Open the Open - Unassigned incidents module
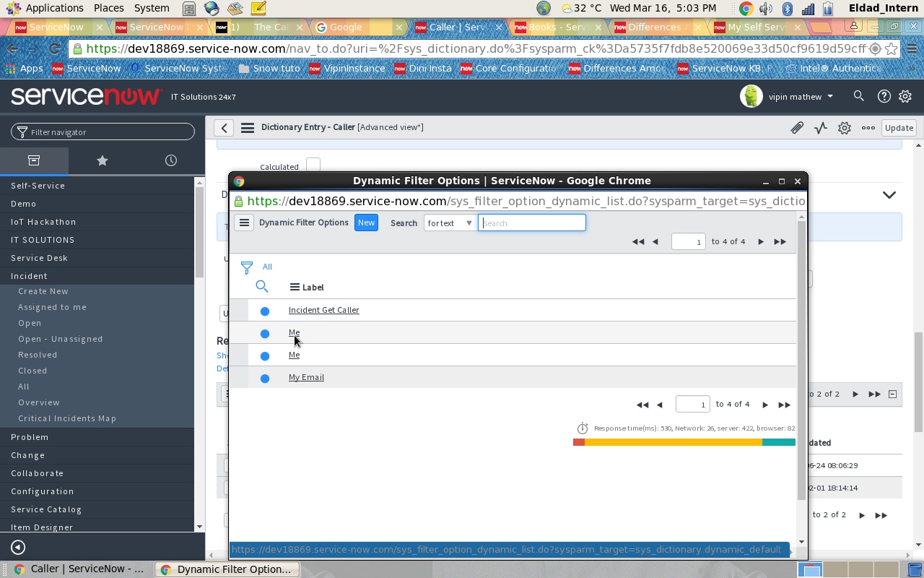 click(x=61, y=339)
